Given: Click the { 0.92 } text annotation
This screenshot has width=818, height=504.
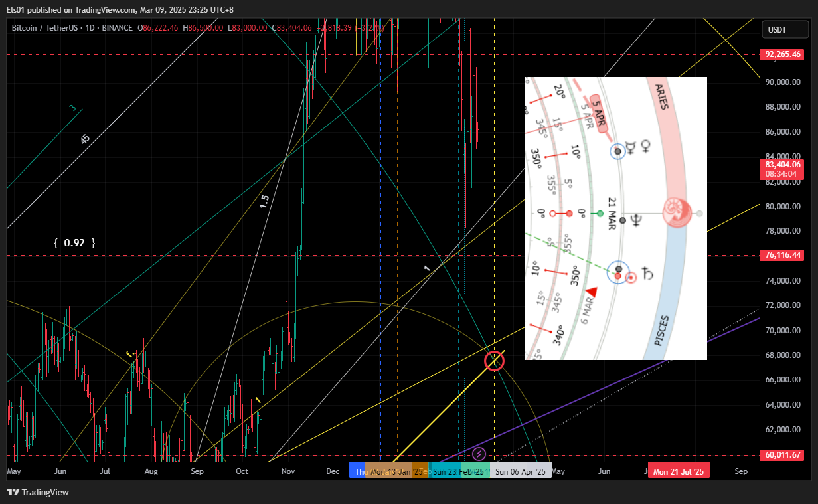Looking at the screenshot, I should click(74, 243).
